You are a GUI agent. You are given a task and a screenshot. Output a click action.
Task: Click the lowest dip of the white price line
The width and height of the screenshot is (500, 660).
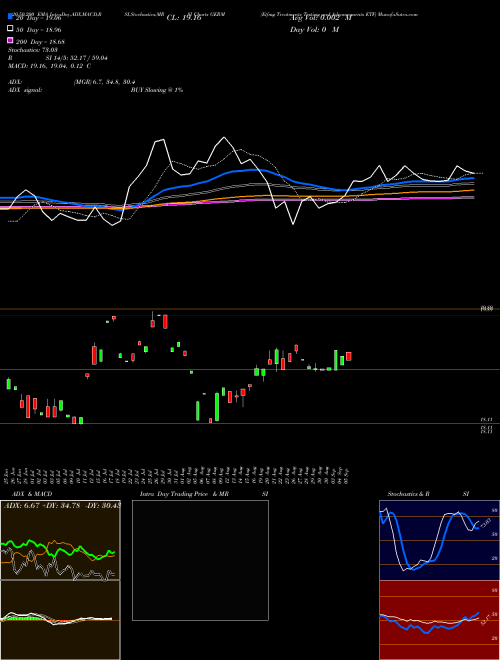point(112,226)
